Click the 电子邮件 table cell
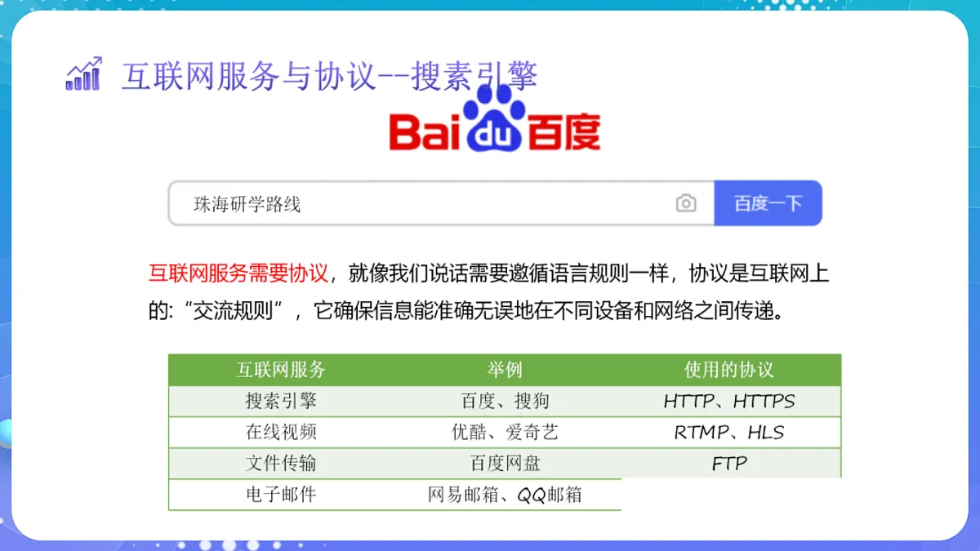 [x=281, y=494]
